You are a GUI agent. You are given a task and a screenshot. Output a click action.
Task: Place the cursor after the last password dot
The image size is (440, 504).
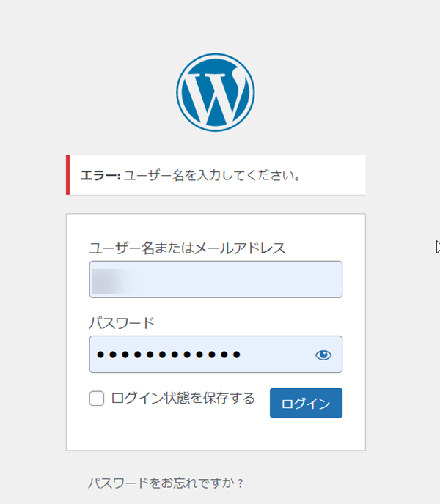pos(243,355)
